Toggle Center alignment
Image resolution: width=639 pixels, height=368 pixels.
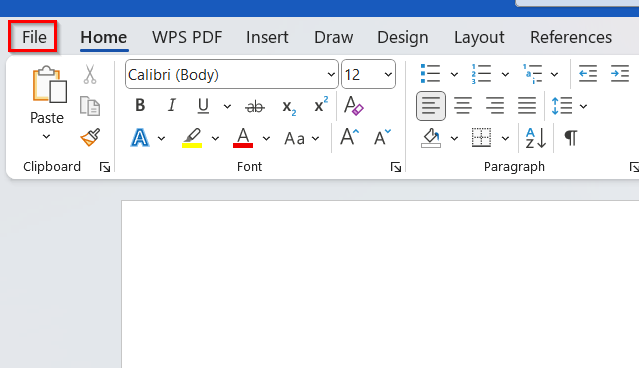(x=463, y=106)
